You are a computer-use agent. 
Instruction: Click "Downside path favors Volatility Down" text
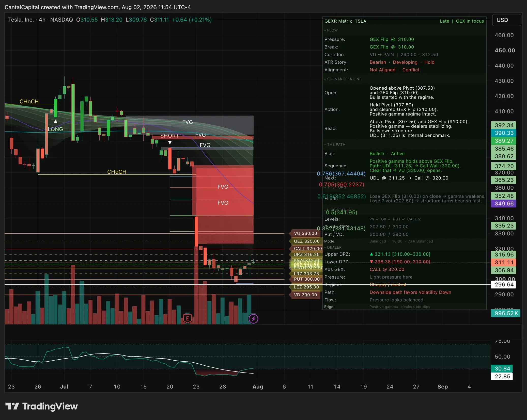[410, 292]
